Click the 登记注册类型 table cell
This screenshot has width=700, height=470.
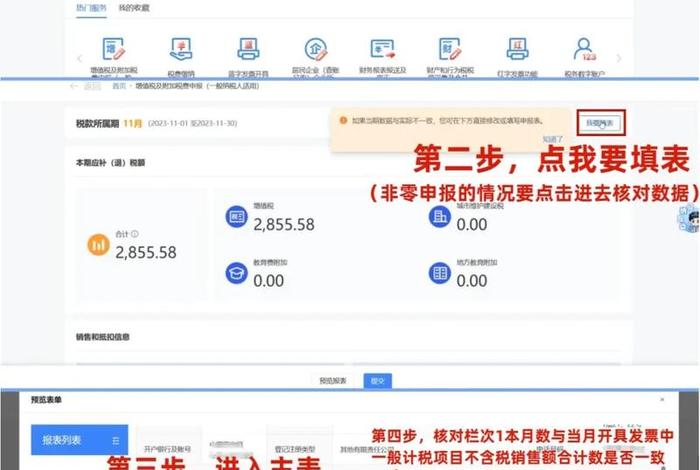click(295, 449)
